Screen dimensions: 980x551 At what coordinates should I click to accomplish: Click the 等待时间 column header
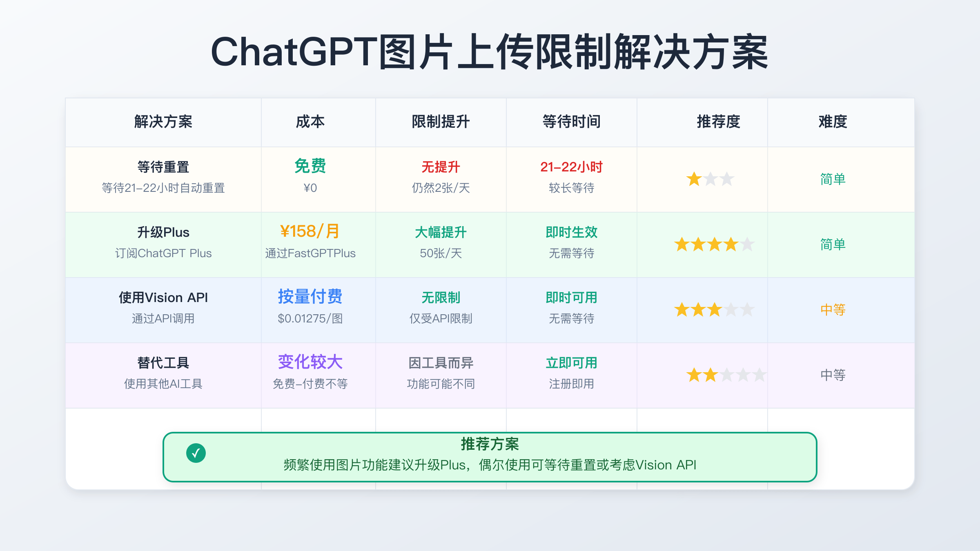[x=572, y=122]
